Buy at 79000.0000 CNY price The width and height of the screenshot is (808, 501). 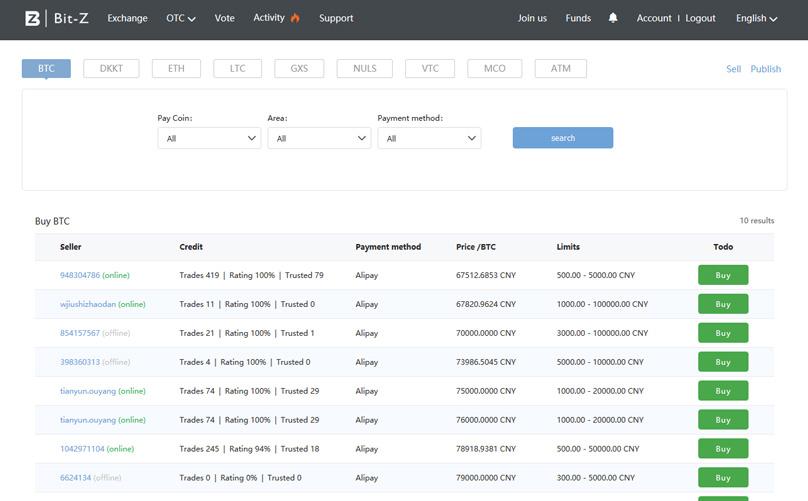point(723,477)
